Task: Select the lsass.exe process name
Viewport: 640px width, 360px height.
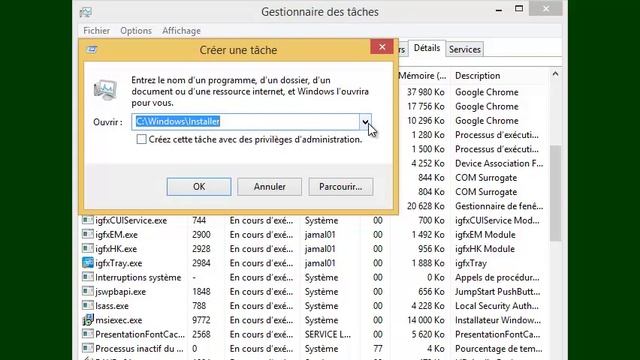Action: (112, 306)
